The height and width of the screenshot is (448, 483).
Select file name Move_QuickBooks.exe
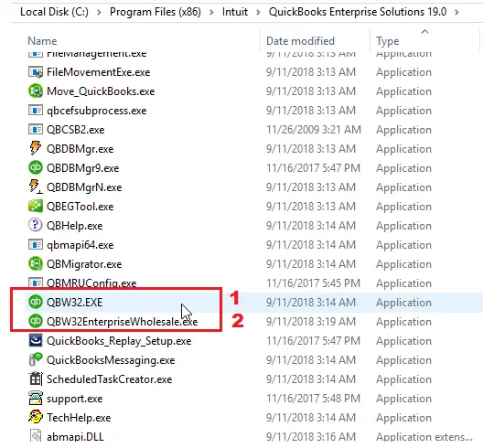pyautogui.click(x=101, y=91)
